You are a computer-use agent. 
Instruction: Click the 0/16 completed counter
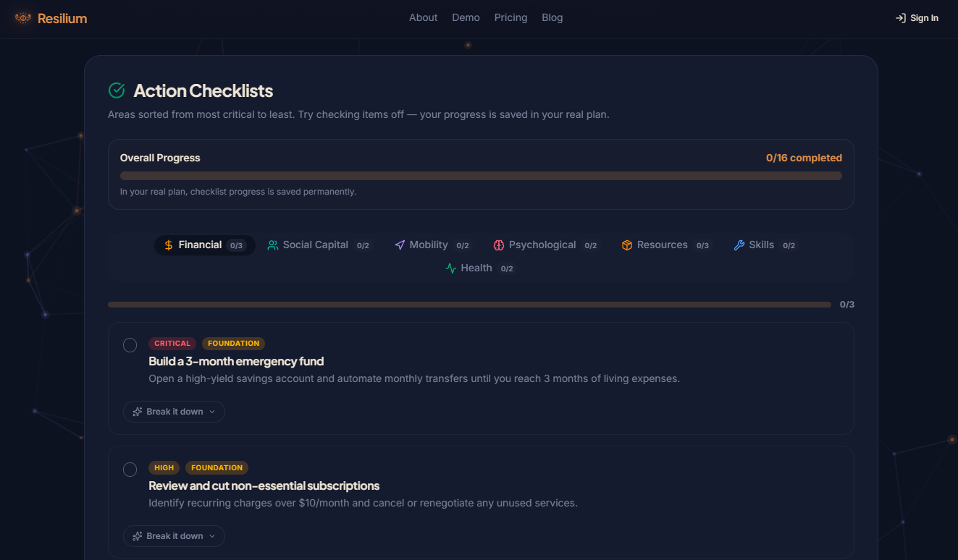click(804, 158)
